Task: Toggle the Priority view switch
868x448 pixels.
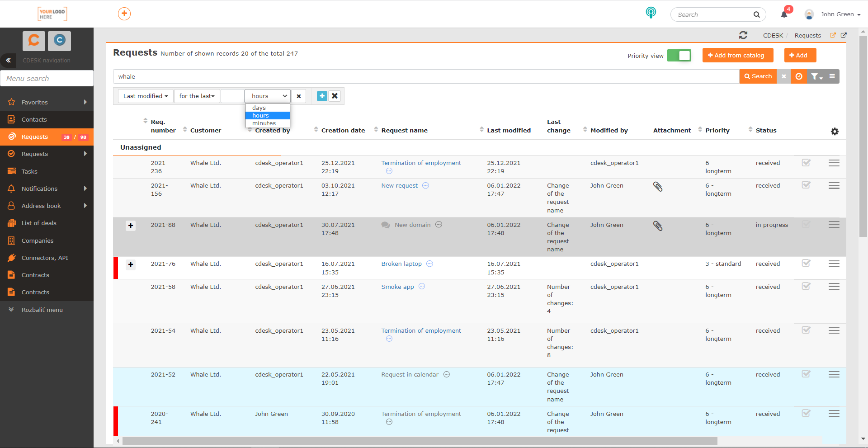Action: [x=679, y=56]
